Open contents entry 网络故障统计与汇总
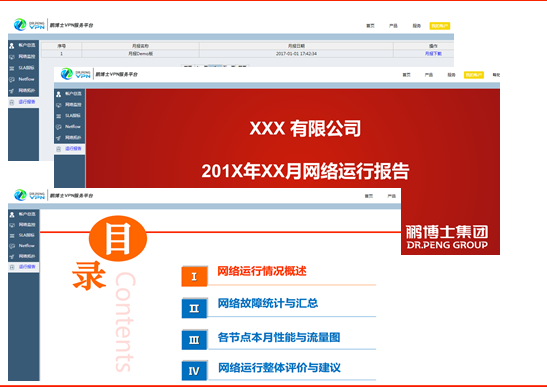547x387 pixels. [x=268, y=303]
